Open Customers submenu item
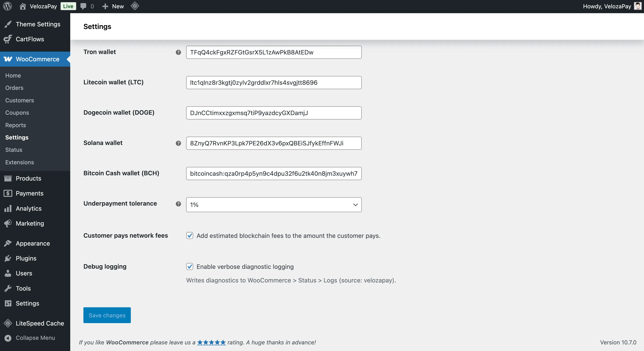Viewport: 644px width, 351px height. coord(20,100)
